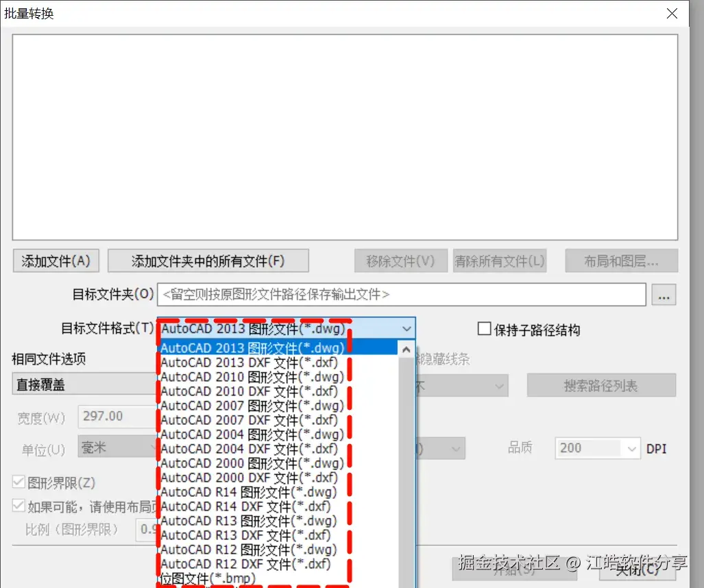This screenshot has height=588, width=704.
Task: Toggle the 图形界限(Z) checkbox
Action: [19, 482]
